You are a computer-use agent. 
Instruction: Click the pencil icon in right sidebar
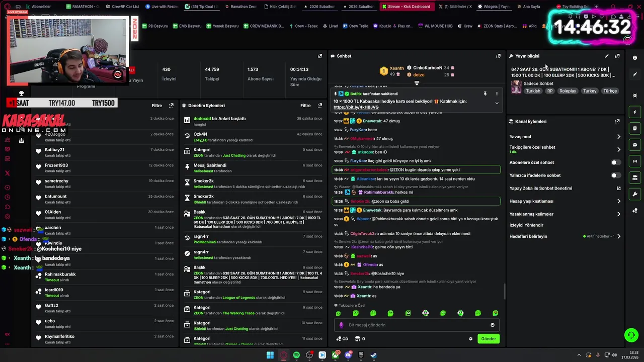pos(635,74)
